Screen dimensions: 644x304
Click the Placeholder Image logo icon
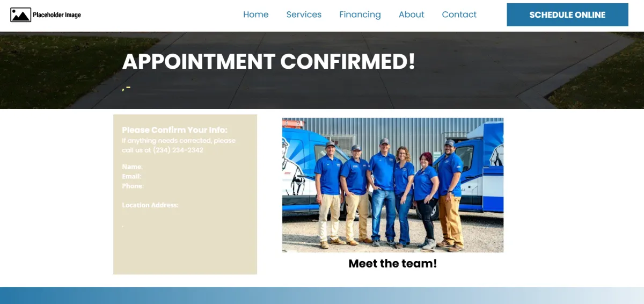[20, 15]
